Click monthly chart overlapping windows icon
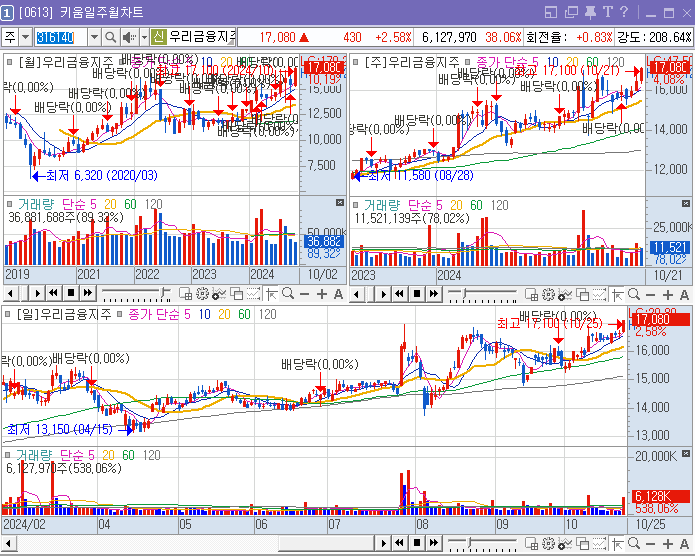 [x=237, y=294]
